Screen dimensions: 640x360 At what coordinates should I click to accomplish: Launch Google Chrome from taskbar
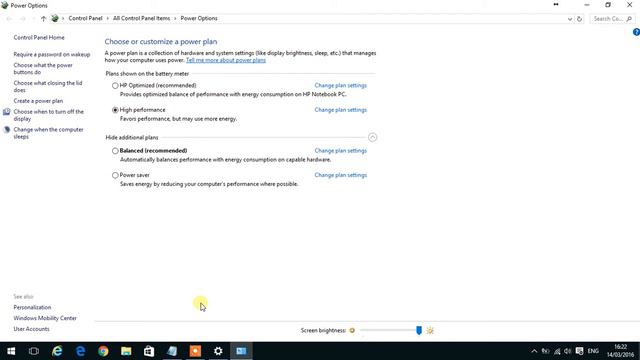[x=103, y=351]
